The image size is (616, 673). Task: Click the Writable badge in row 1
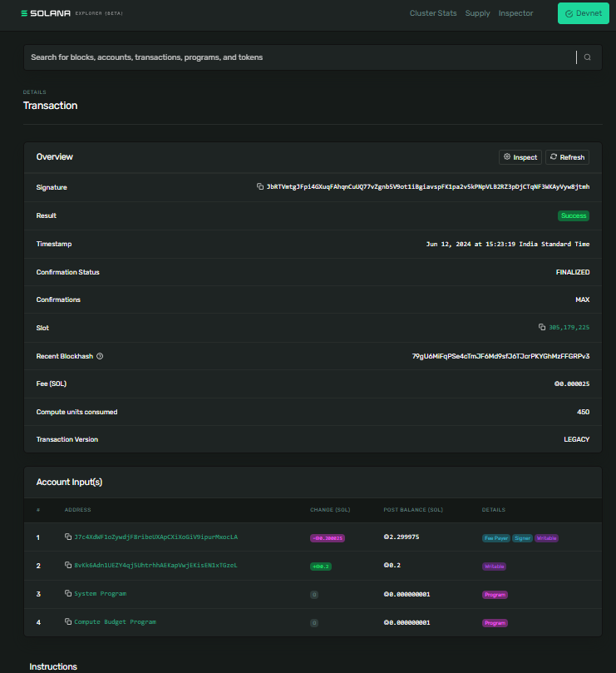[x=546, y=538]
